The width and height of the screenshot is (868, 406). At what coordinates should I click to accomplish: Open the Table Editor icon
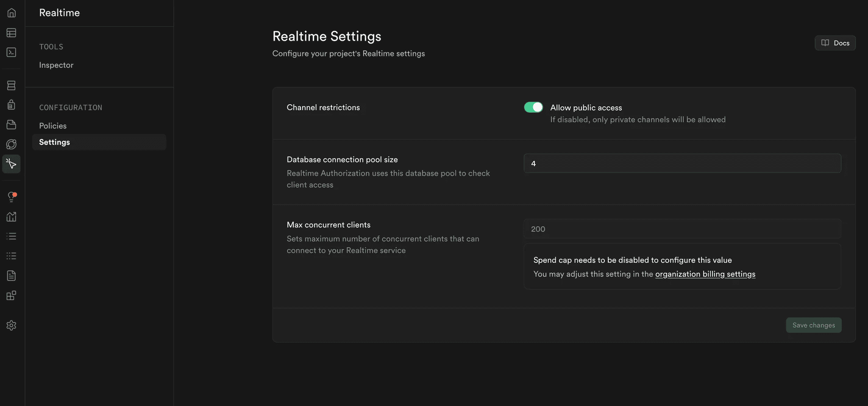click(x=11, y=33)
